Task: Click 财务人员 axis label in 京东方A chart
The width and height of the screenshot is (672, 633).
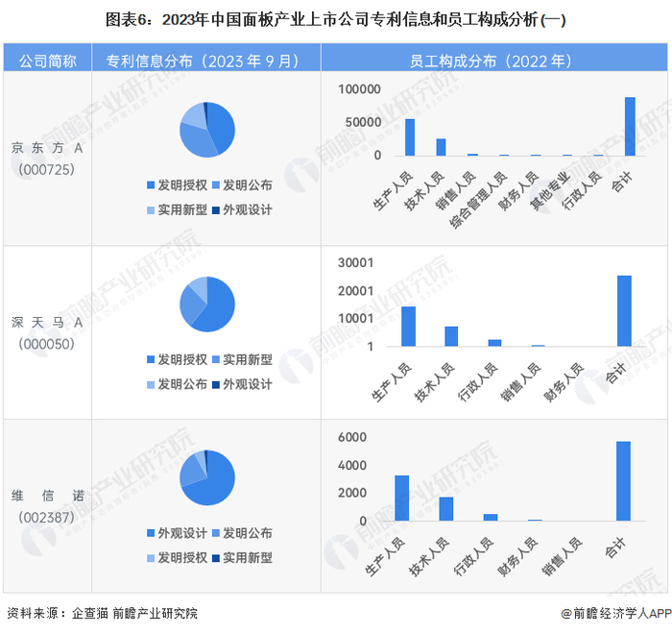Action: coord(518,191)
